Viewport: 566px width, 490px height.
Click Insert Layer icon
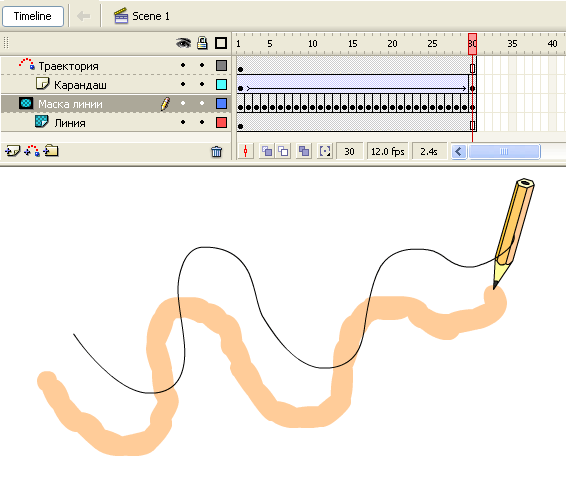click(x=13, y=151)
